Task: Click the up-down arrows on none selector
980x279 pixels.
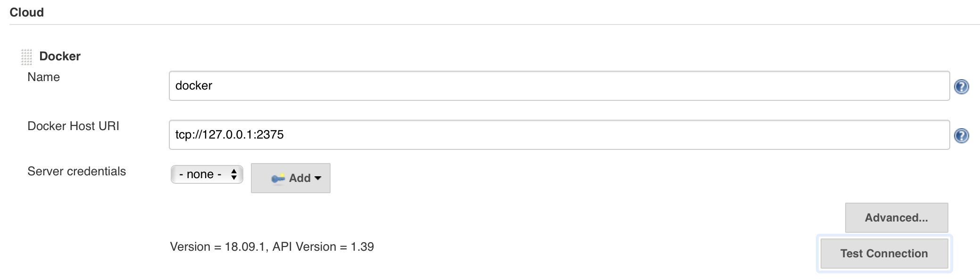Action: pyautogui.click(x=234, y=174)
